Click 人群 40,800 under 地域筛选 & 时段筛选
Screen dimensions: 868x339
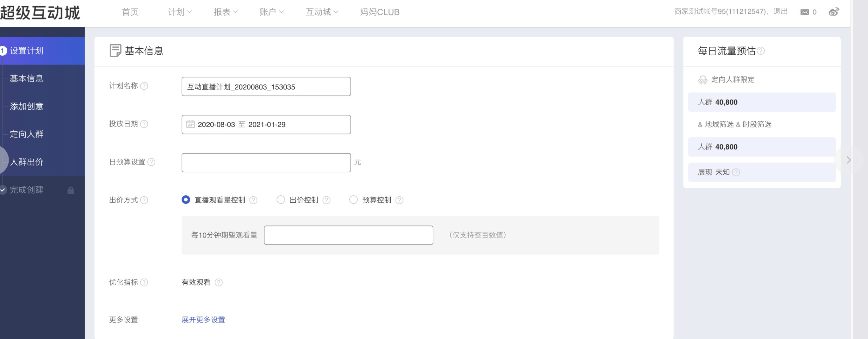click(761, 147)
